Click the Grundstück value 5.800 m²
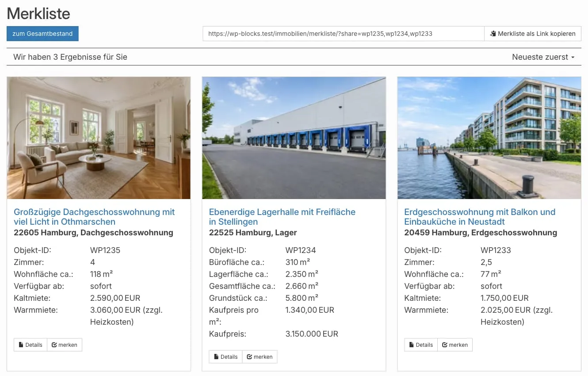 click(302, 298)
